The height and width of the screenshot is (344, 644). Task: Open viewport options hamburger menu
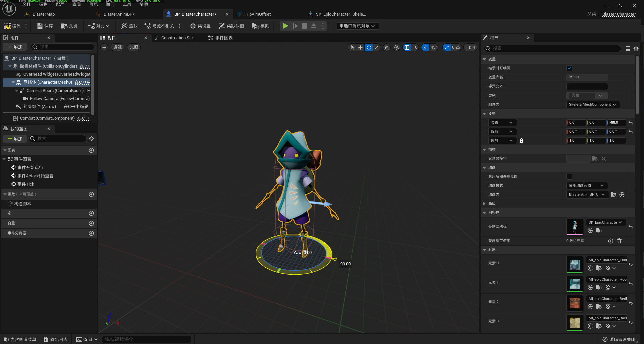click(104, 47)
